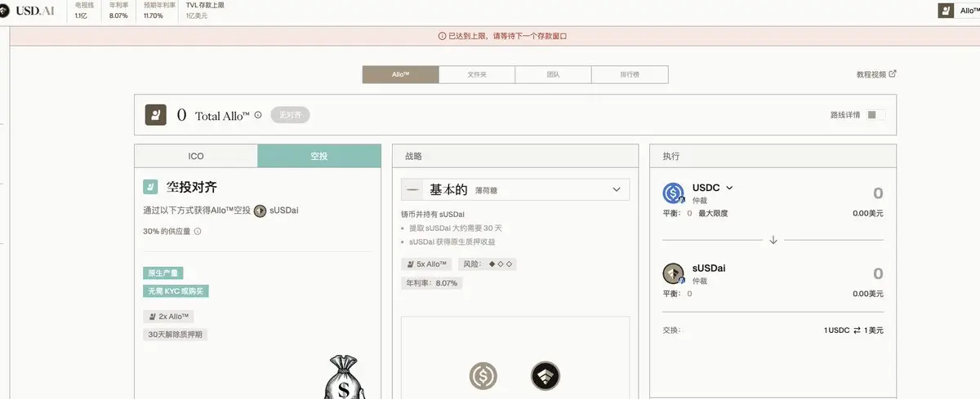This screenshot has height=399, width=980.
Task: Switch to the 文件夹 tab
Action: coord(477,74)
